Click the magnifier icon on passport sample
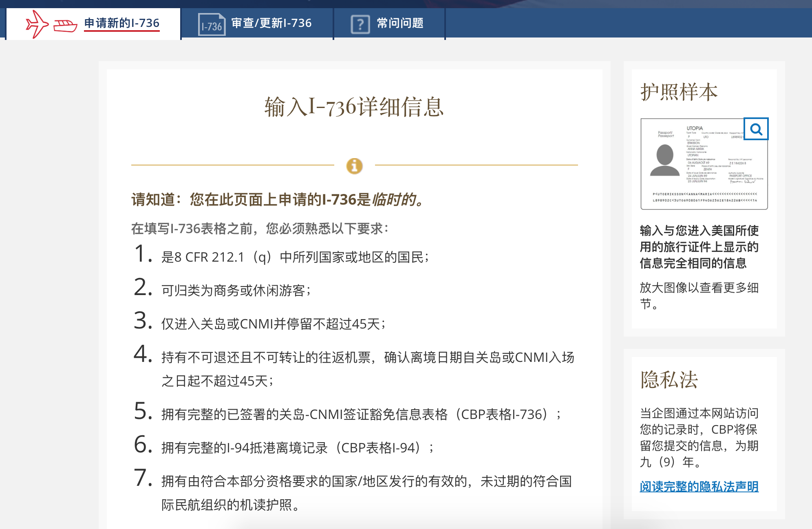The height and width of the screenshot is (529, 812). pyautogui.click(x=756, y=129)
